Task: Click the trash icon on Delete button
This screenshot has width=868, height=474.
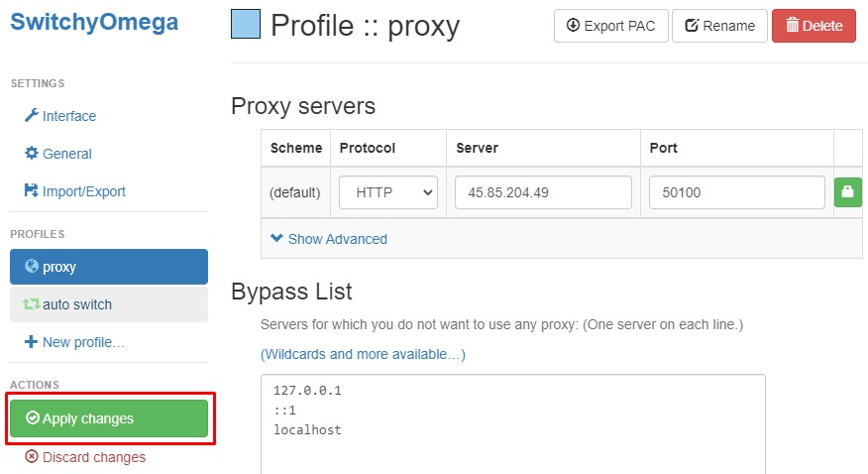Action: pos(792,26)
